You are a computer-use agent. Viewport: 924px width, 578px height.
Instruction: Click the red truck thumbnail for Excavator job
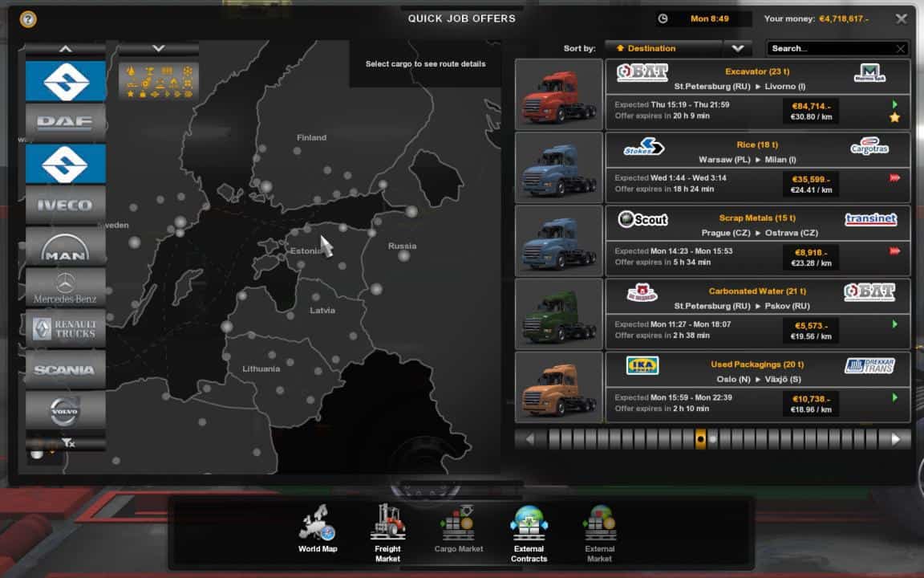tap(558, 94)
